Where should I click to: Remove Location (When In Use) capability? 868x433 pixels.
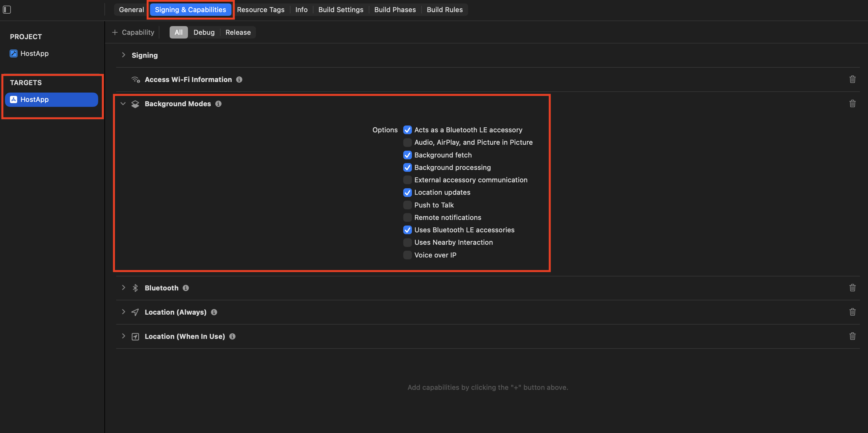pos(852,336)
